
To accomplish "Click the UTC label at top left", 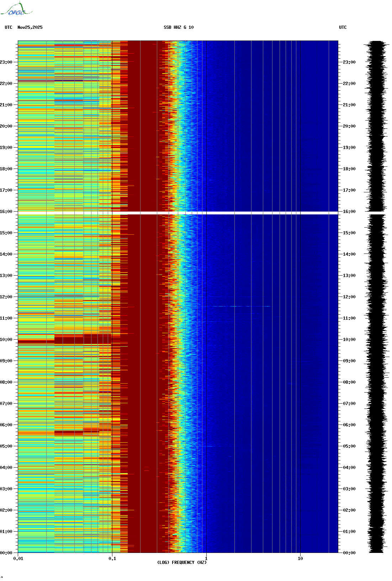I will coord(9,27).
